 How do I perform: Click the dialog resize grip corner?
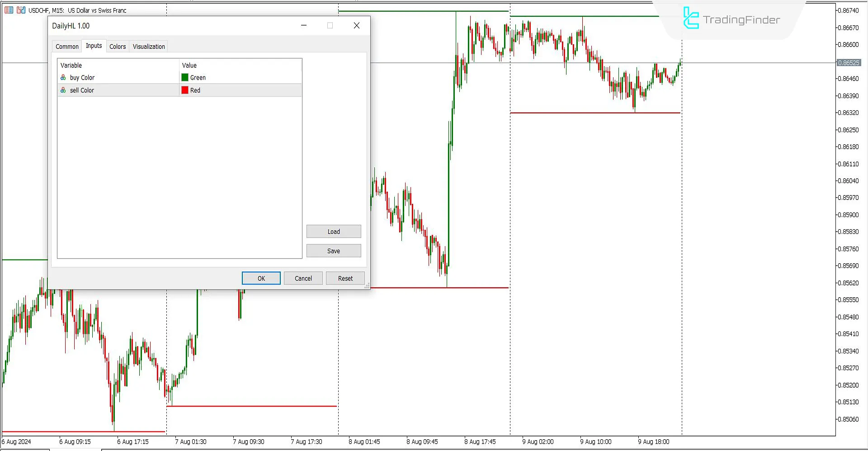367,286
